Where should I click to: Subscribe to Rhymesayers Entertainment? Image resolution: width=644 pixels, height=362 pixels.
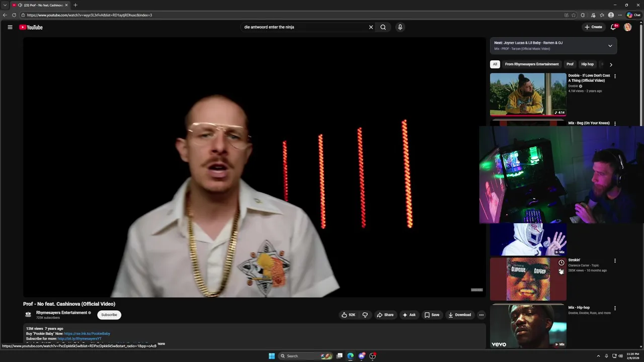pos(109,315)
